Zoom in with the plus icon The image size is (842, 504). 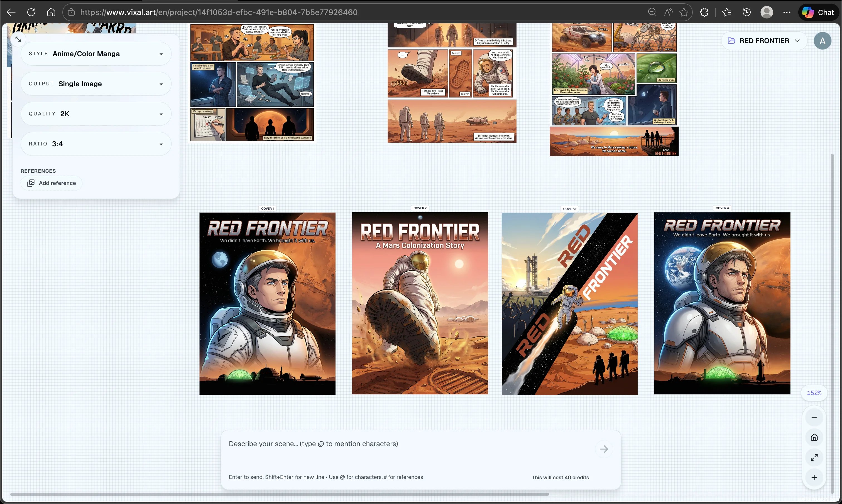814,478
